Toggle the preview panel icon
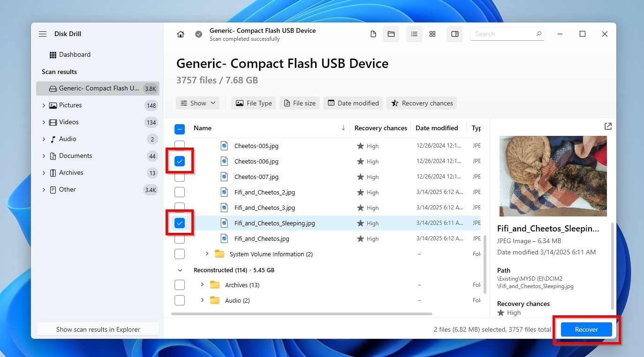The height and width of the screenshot is (357, 644). 454,34
